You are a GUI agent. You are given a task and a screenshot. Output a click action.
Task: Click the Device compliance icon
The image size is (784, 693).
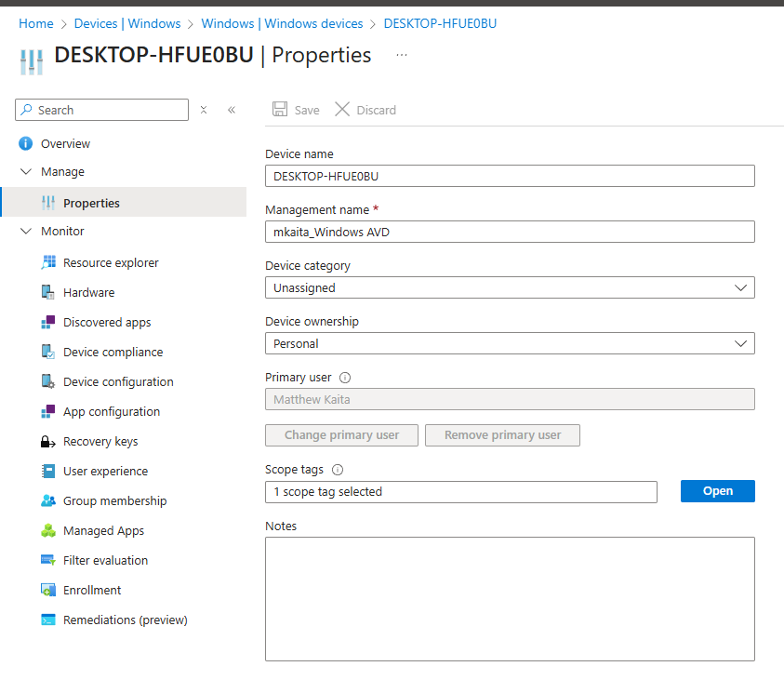[x=48, y=353]
